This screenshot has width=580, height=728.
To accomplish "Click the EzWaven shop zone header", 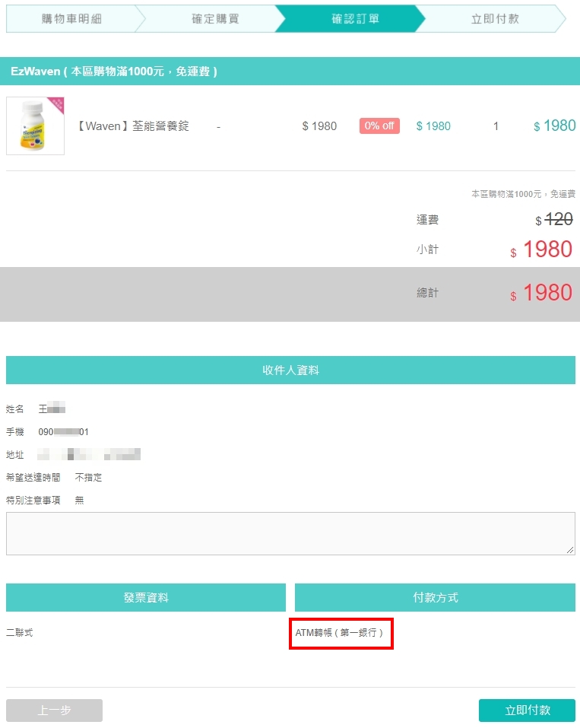I will (290, 71).
